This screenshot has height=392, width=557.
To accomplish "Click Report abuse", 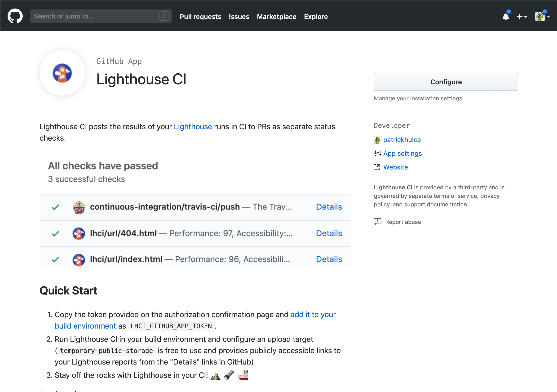I will (x=403, y=222).
